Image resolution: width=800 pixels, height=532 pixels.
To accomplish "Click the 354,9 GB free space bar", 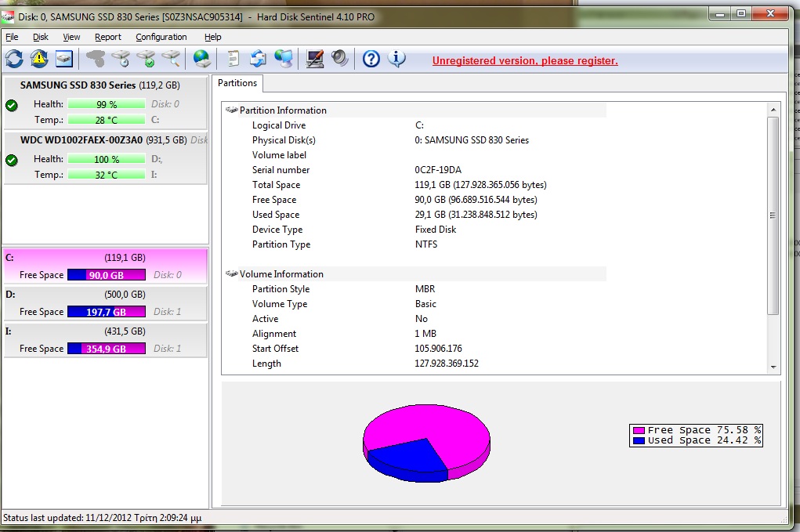I will click(107, 349).
